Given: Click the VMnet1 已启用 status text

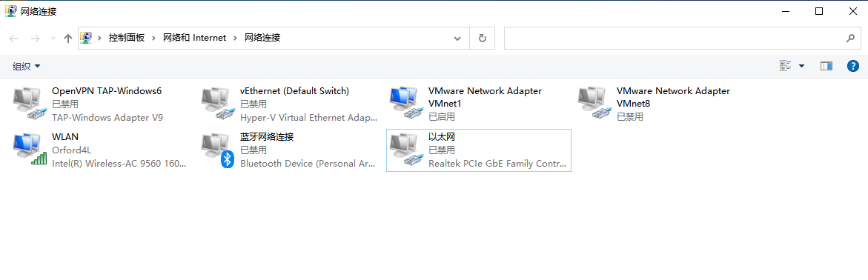Looking at the screenshot, I should click(442, 117).
